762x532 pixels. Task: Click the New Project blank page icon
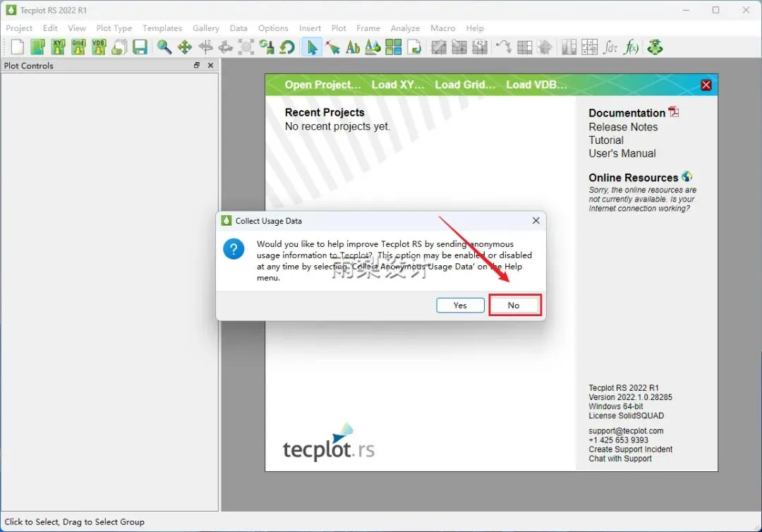18,47
